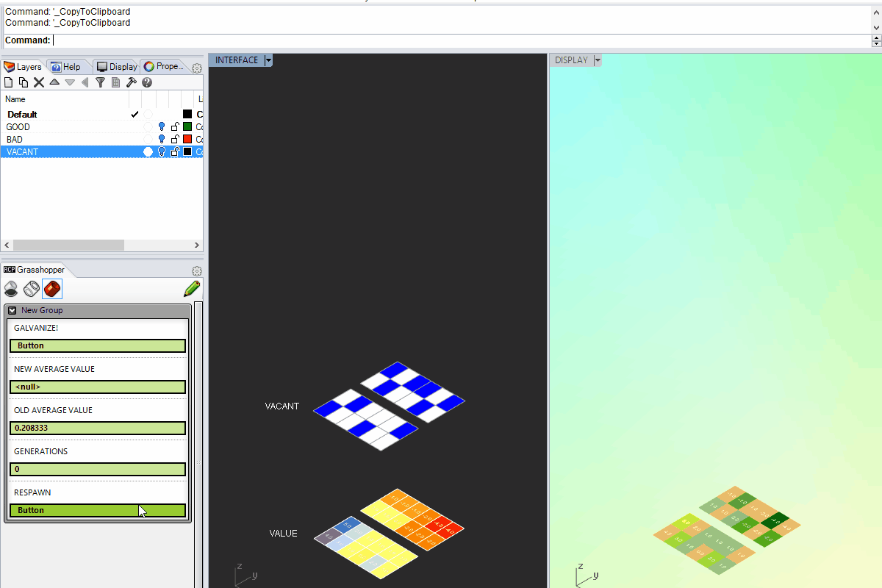
Task: Open layer tools hammer icon
Action: pos(132,82)
